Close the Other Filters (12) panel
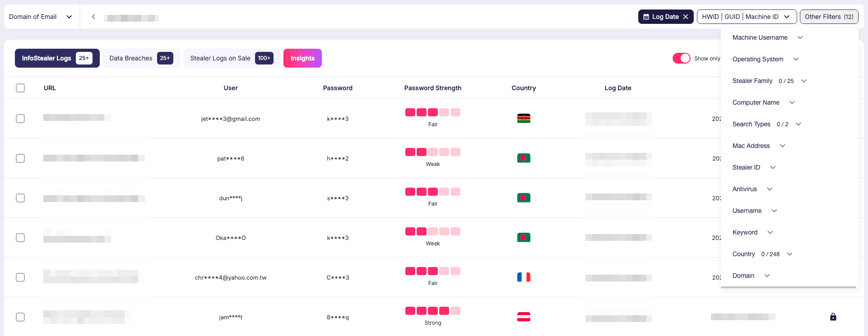The width and height of the screenshot is (868, 336). coord(829,17)
